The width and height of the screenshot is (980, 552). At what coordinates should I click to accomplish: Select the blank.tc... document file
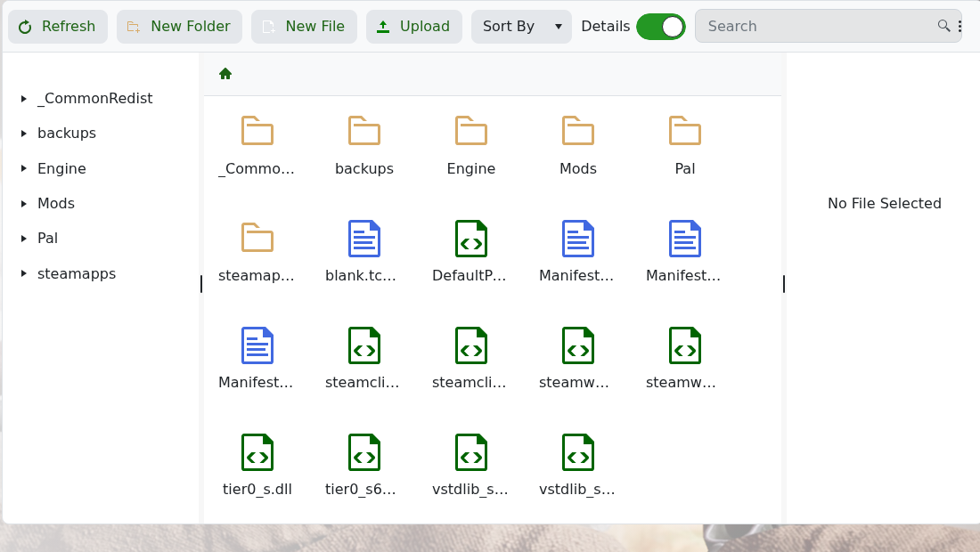pyautogui.click(x=364, y=239)
